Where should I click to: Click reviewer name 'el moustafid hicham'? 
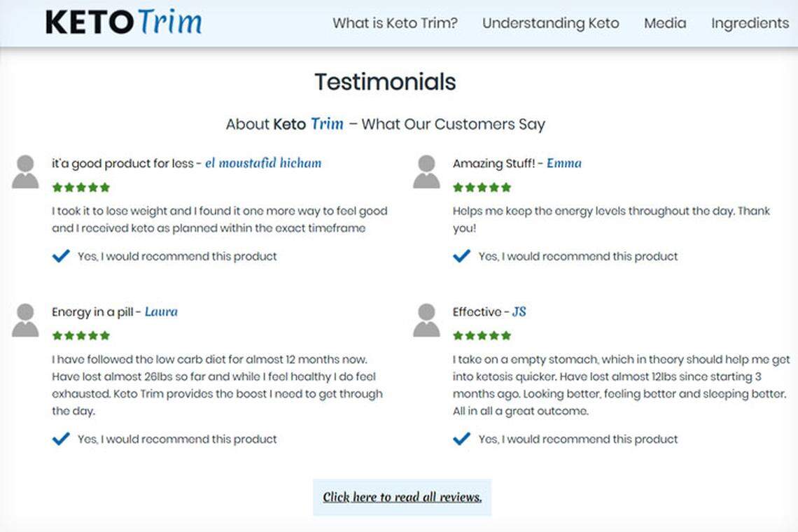tap(263, 164)
